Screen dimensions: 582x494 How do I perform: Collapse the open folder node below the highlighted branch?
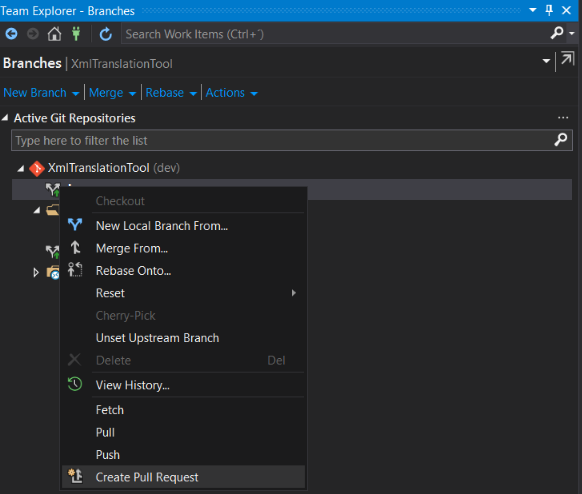tap(36, 210)
